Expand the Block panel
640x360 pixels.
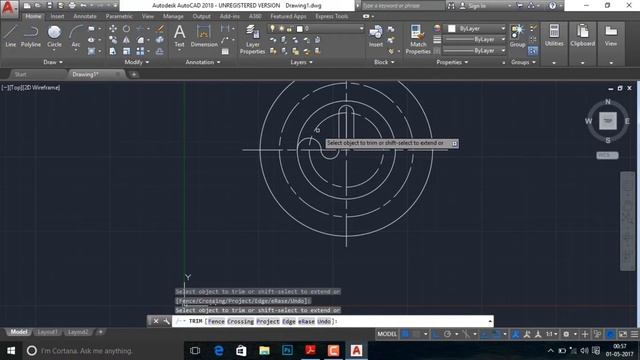tap(384, 62)
